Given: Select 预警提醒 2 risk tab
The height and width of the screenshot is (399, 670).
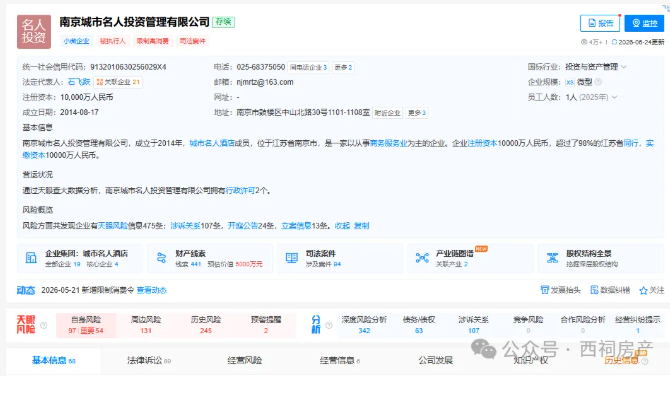Looking at the screenshot, I should [266, 325].
